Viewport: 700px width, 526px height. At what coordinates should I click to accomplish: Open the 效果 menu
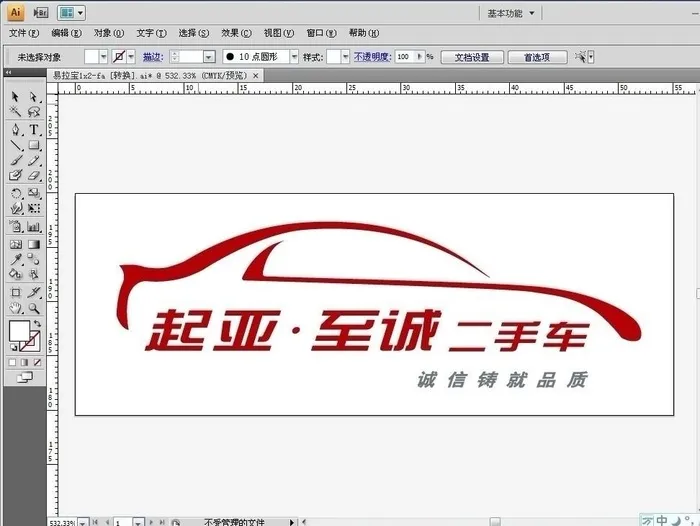[x=237, y=33]
